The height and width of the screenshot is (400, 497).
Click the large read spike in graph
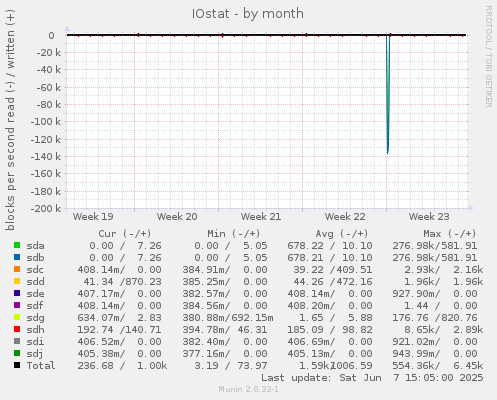388,94
